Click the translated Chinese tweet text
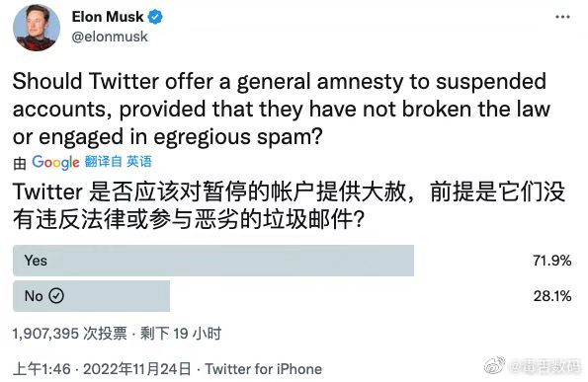This screenshot has width=588, height=382. tap(289, 205)
